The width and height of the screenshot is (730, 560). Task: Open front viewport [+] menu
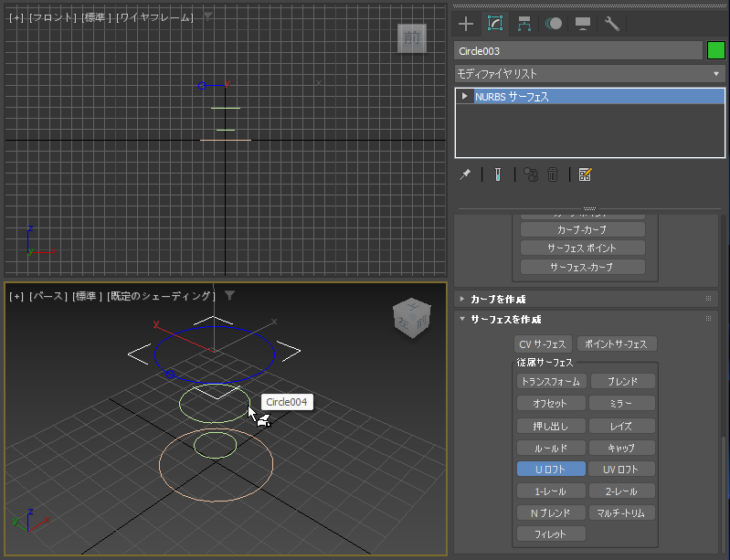tap(16, 17)
